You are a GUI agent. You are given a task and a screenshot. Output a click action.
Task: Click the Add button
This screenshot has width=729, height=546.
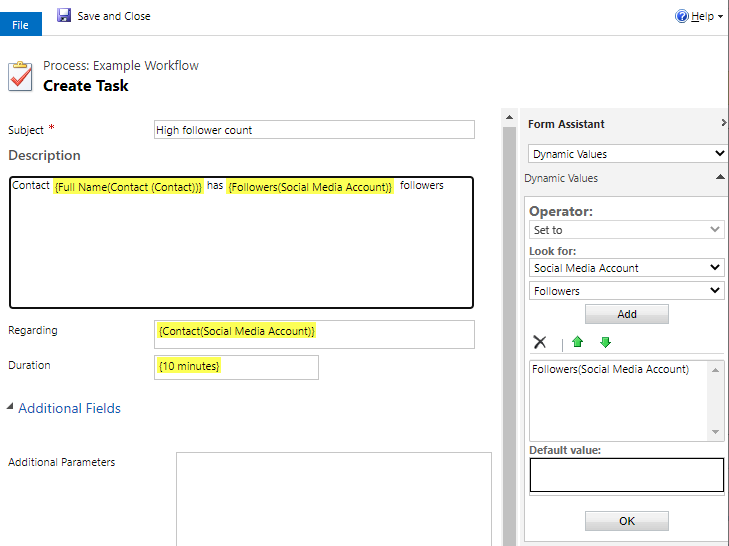626,314
